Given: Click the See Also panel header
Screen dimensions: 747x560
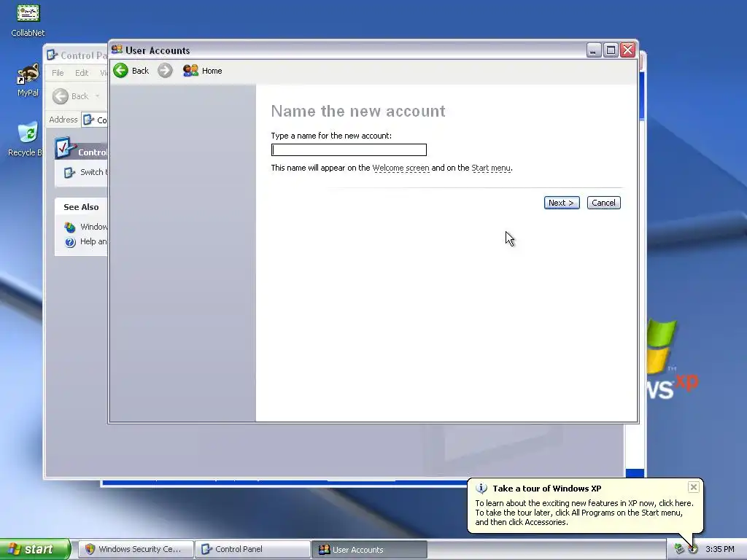Looking at the screenshot, I should [81, 207].
